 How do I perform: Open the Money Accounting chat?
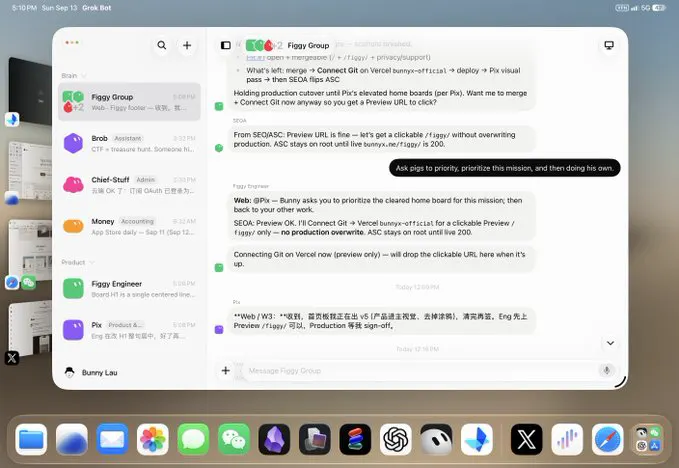point(129,226)
